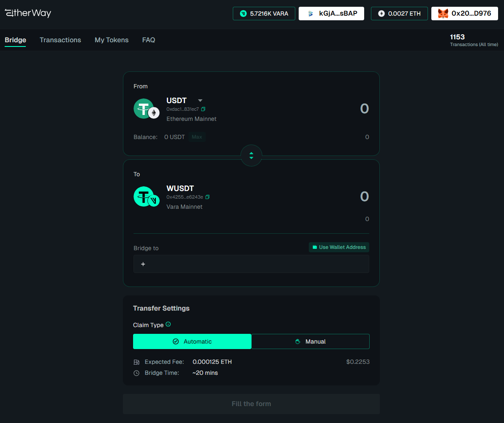Click the 0.000125 ETH fee value
Viewport: 504px width, 423px height.
coord(212,362)
